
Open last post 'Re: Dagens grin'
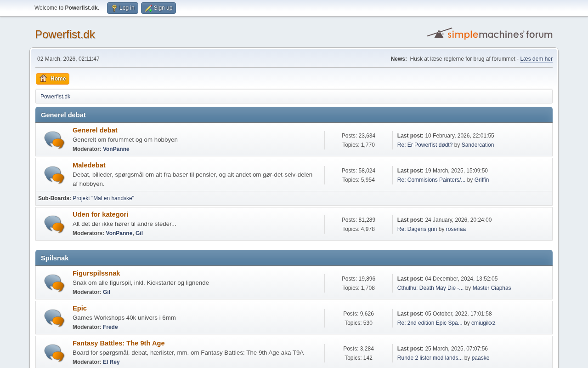pyautogui.click(x=417, y=229)
